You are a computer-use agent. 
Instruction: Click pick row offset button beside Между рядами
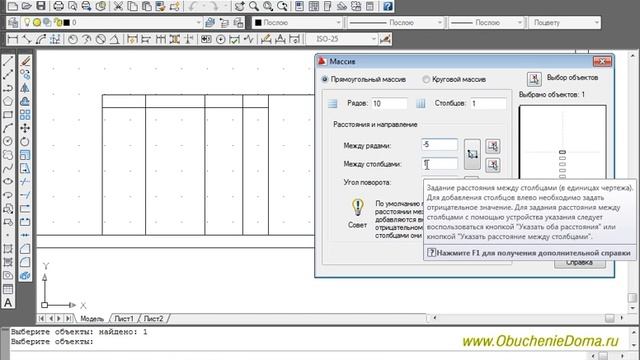pos(493,146)
